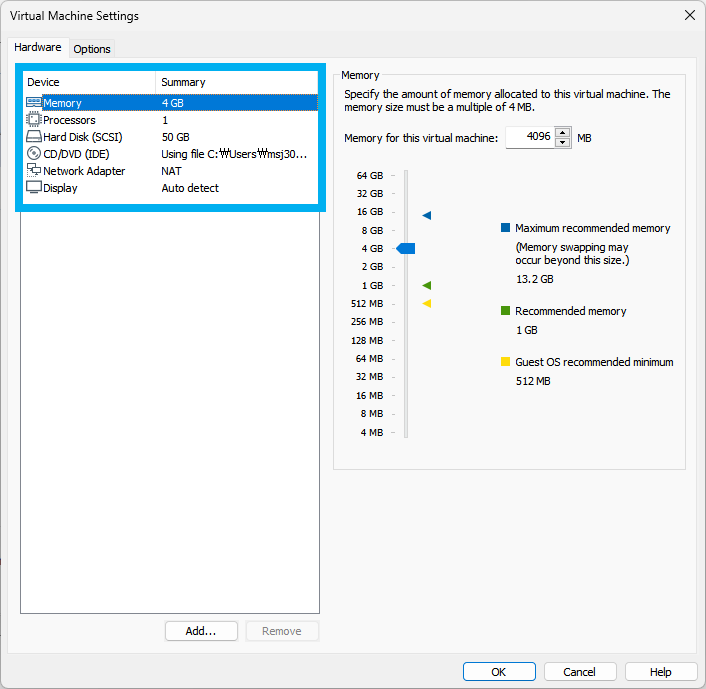Click the blue maximum recommended memory marker
The height and width of the screenshot is (689, 706).
427,215
